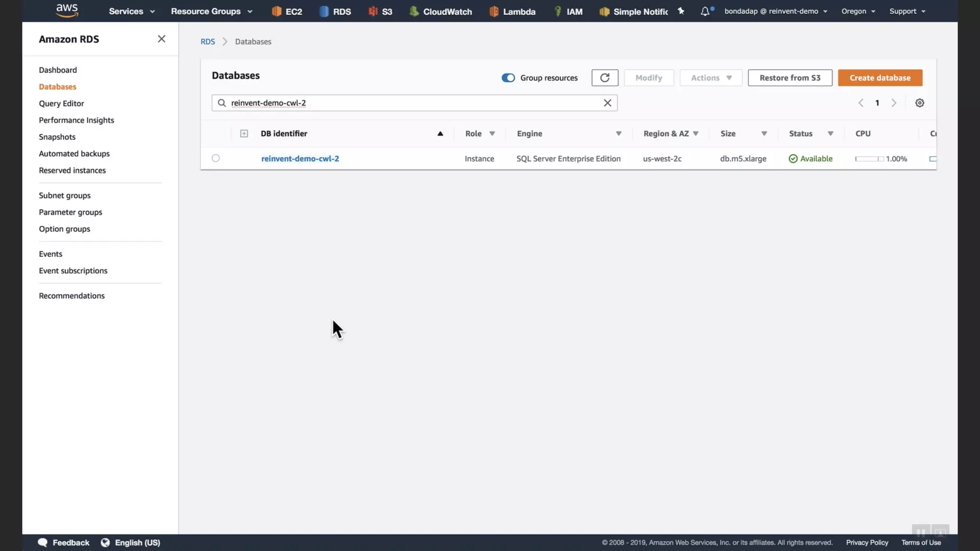This screenshot has height=551, width=980.
Task: Open the notifications bell icon
Action: click(705, 11)
